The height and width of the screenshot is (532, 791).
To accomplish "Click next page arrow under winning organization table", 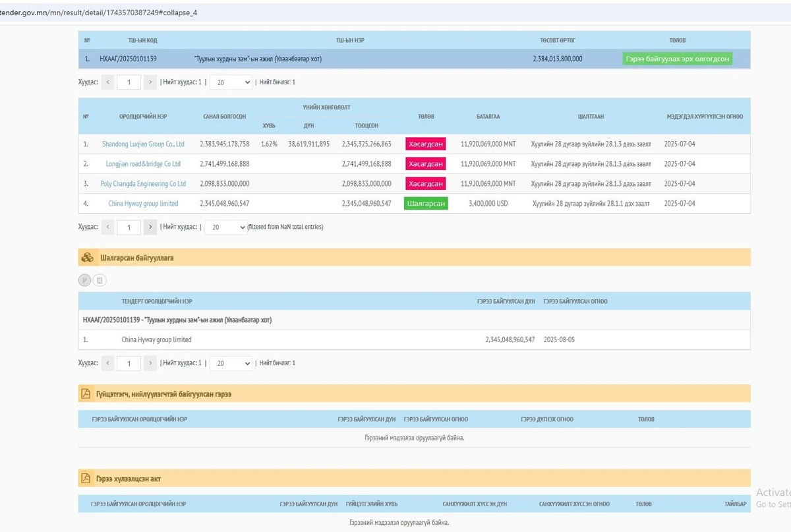I will [150, 363].
